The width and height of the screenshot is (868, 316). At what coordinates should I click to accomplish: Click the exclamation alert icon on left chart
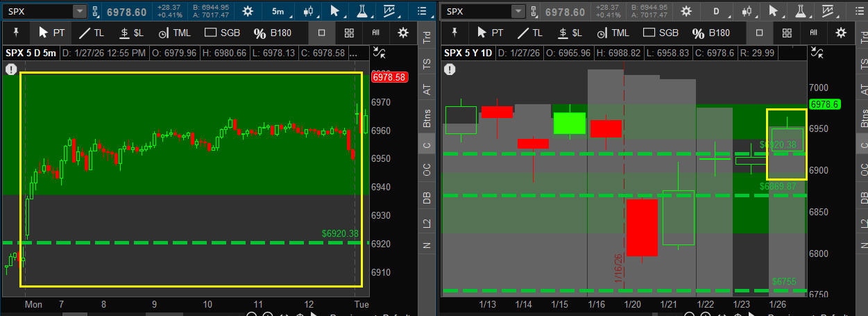11,69
